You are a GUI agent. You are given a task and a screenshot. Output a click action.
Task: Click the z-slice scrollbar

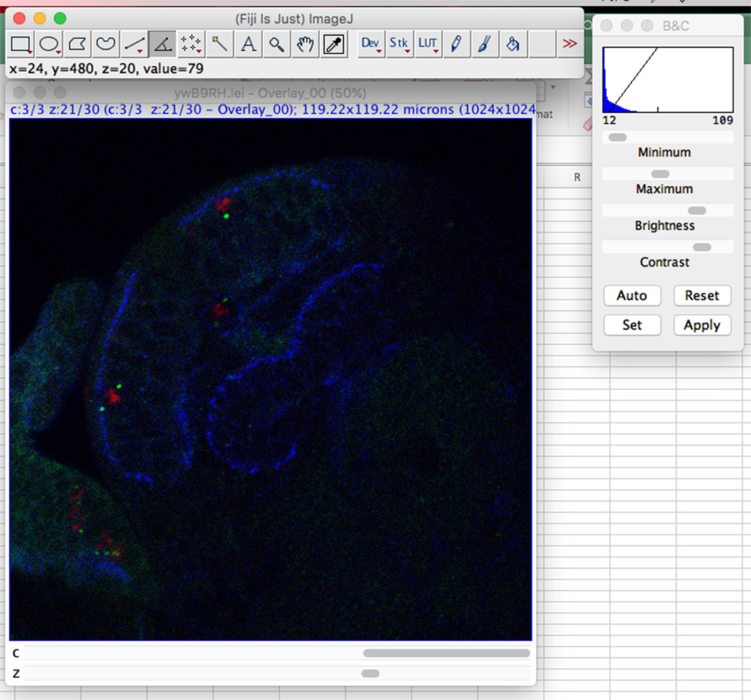click(277, 674)
